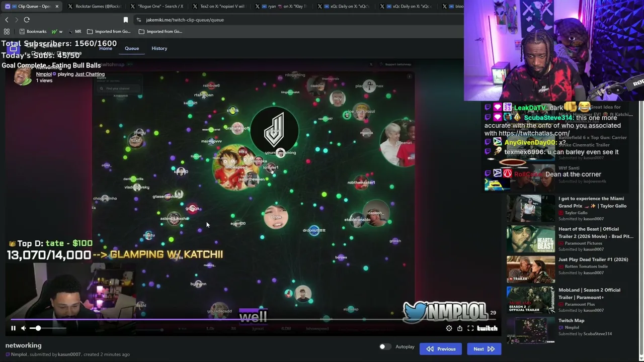Open the first 'Imported from Go...' folder
This screenshot has width=644, height=362.
pos(109,31)
